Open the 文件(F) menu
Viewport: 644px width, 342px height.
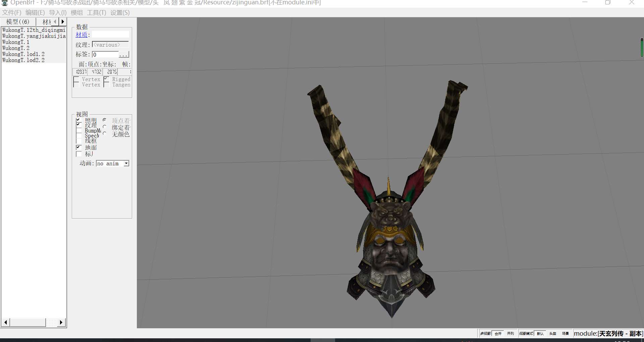click(x=12, y=13)
